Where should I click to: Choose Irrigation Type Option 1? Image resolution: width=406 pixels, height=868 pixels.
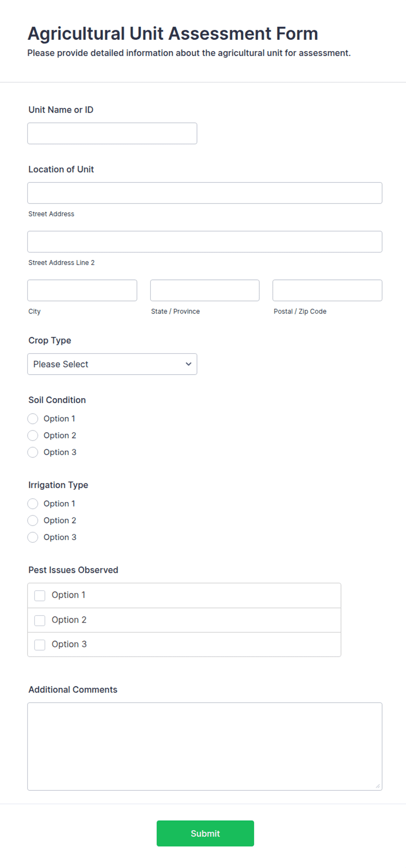point(33,504)
